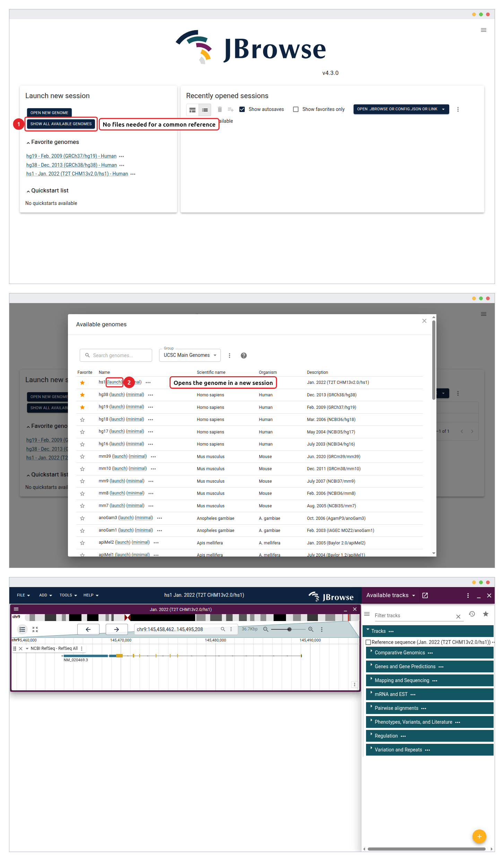Open hamburger menu of linear genome view

click(x=16, y=609)
